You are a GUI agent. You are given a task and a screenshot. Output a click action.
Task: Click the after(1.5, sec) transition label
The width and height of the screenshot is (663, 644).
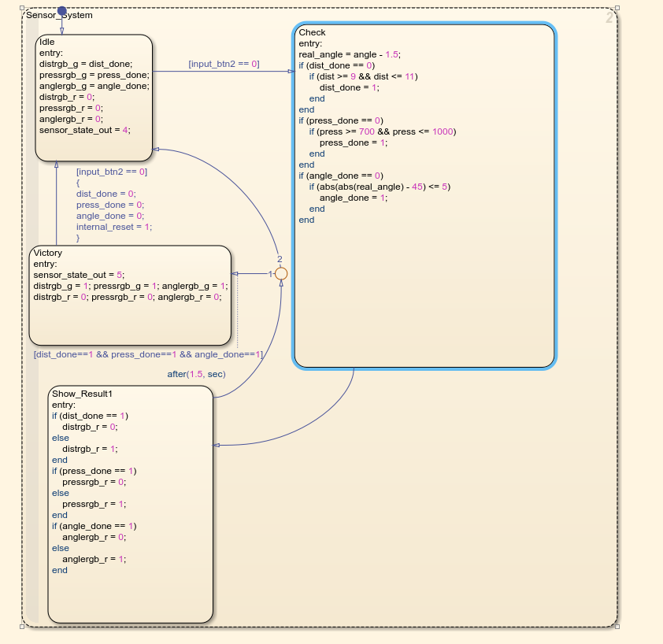[196, 374]
